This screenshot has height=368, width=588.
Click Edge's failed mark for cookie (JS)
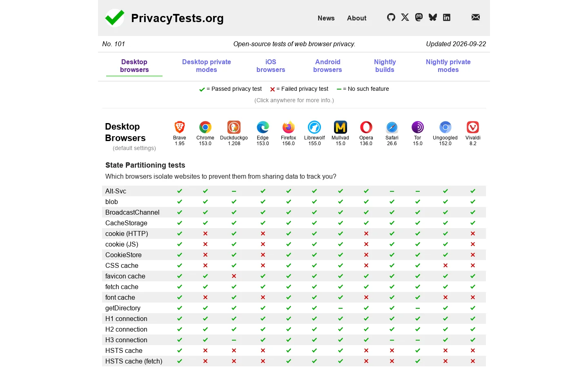[x=263, y=244]
